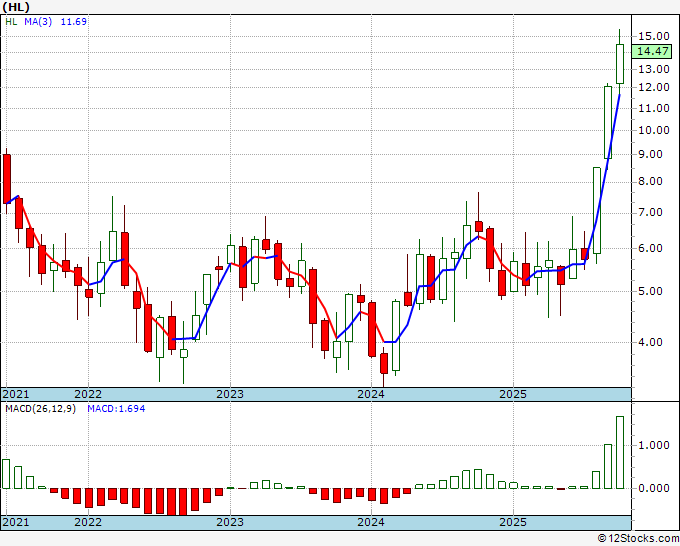Click the 2025 marker on price timeline
Screen dimensions: 680x546
click(513, 394)
